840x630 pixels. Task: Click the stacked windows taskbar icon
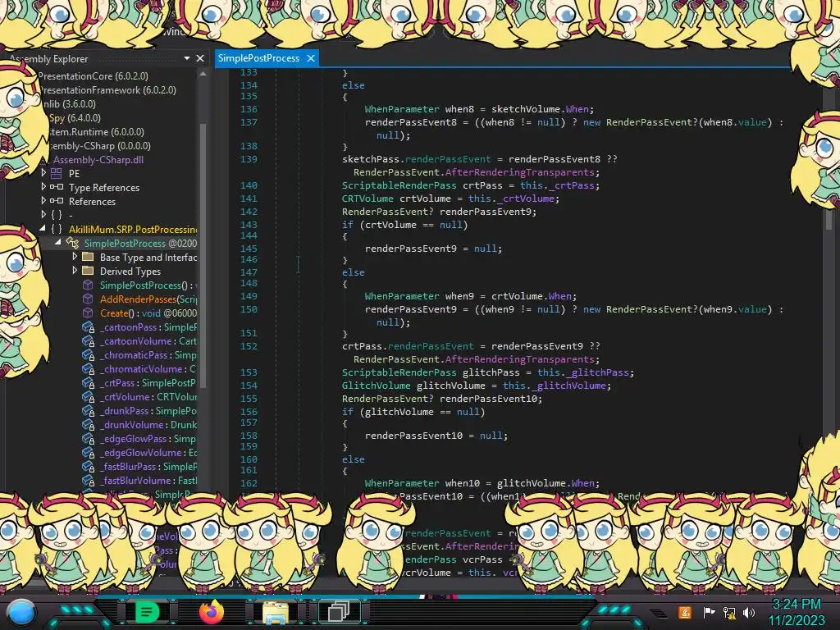(339, 611)
